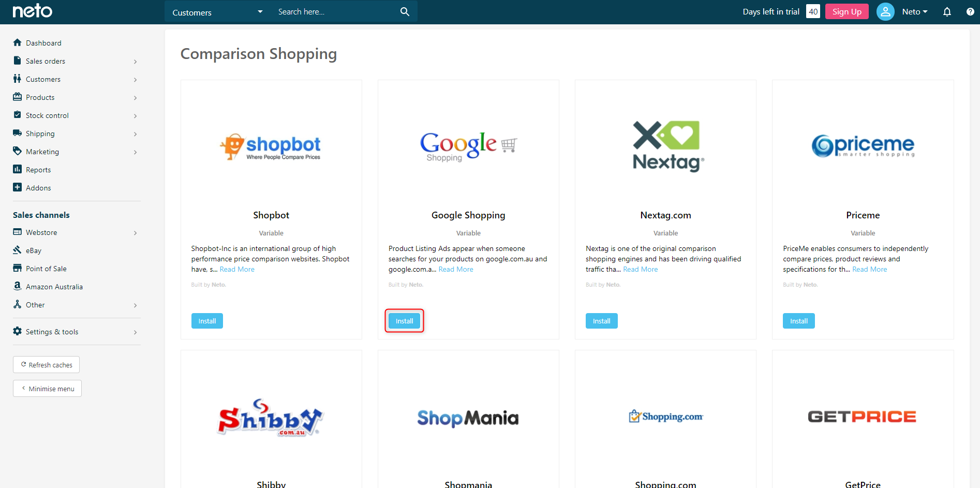Select eBay sales channel

tap(34, 250)
